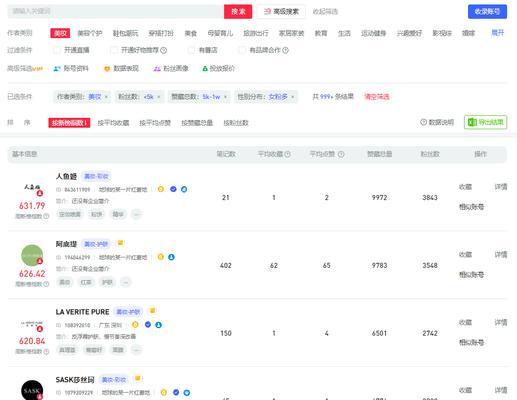This screenshot has width=517, height=400.
Task: Click the 人鱼姬 account name
Action: coord(66,176)
